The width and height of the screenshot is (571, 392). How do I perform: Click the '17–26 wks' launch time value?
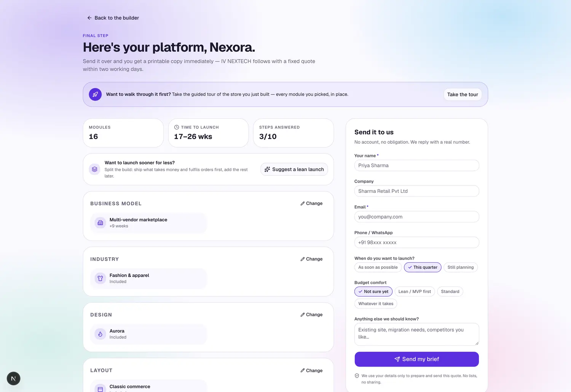click(x=193, y=136)
